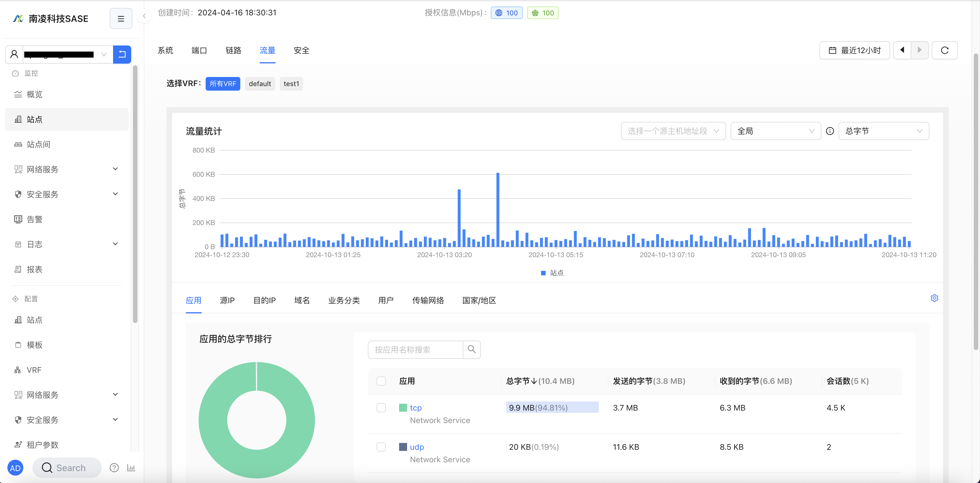Click the blue switch-tenant icon button
Viewport: 980px width, 483px height.
tap(122, 54)
